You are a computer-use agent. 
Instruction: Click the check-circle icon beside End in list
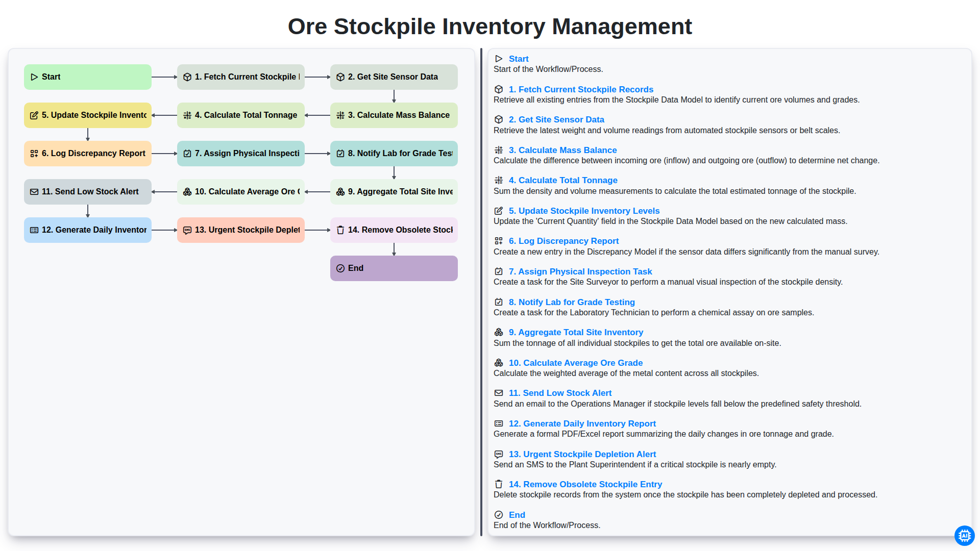click(499, 515)
